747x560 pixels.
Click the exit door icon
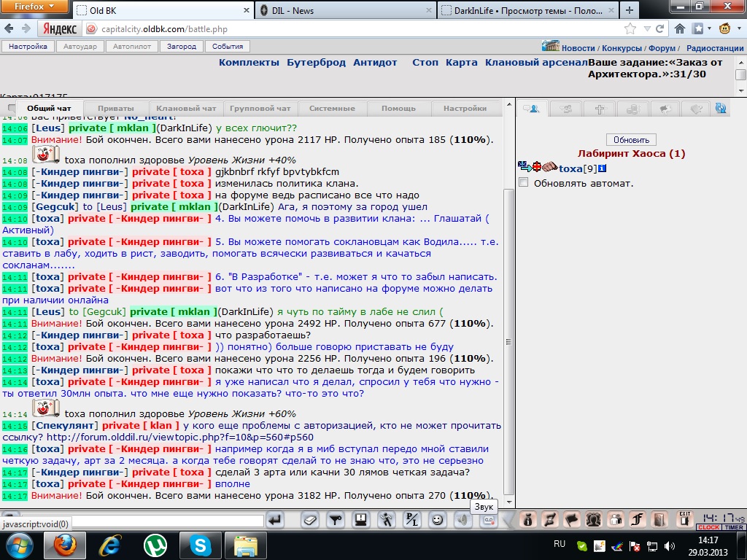684,519
